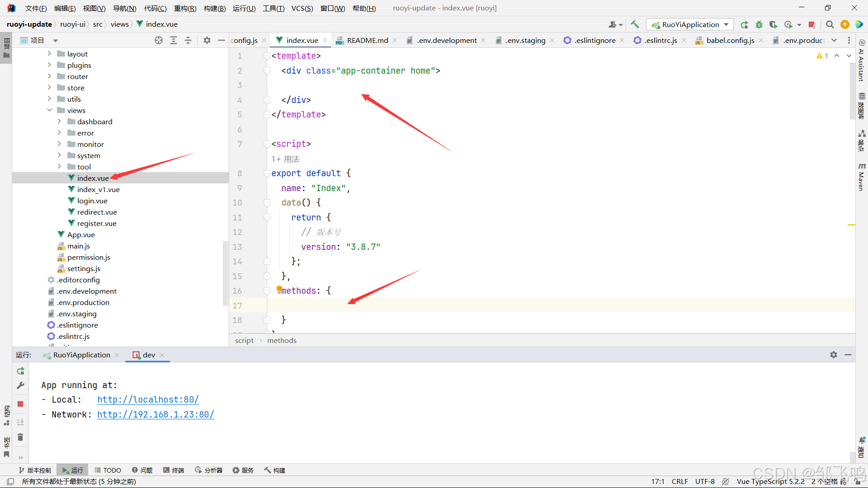868x488 pixels.
Task: Expand the router folder
Action: click(49, 76)
